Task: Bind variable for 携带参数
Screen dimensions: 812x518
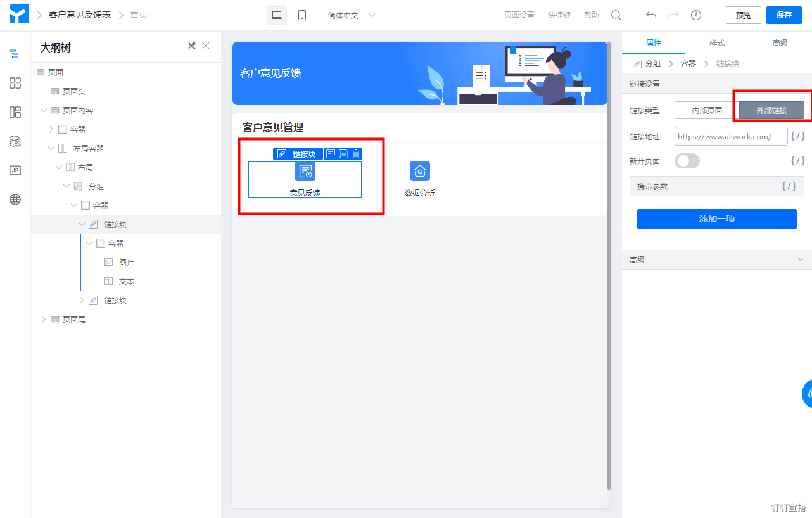Action: click(789, 186)
